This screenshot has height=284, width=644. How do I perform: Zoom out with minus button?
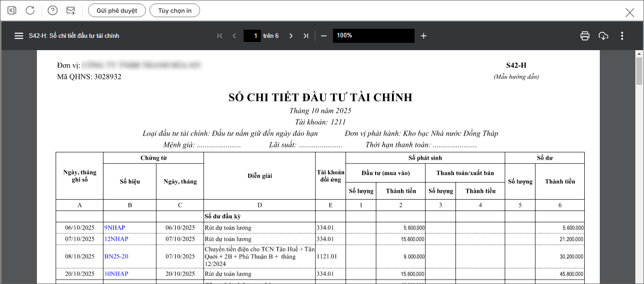(x=324, y=36)
